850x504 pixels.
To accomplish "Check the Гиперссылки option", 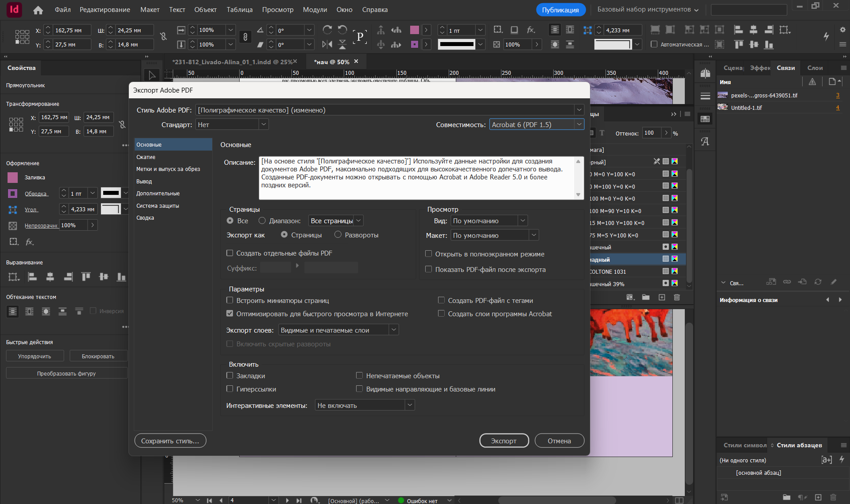I will point(230,389).
